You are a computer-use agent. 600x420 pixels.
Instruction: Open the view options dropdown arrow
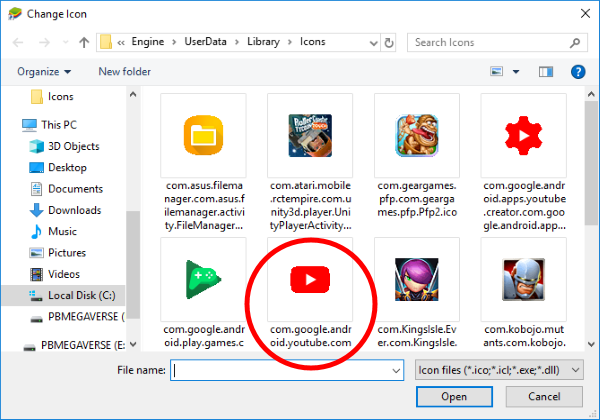[516, 72]
